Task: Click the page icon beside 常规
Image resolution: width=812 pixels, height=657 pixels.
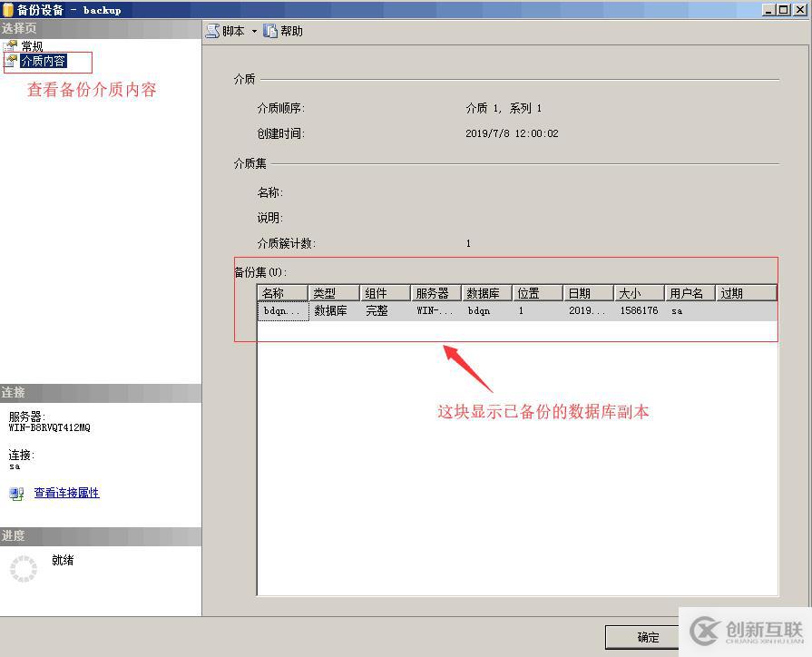Action: [x=11, y=45]
